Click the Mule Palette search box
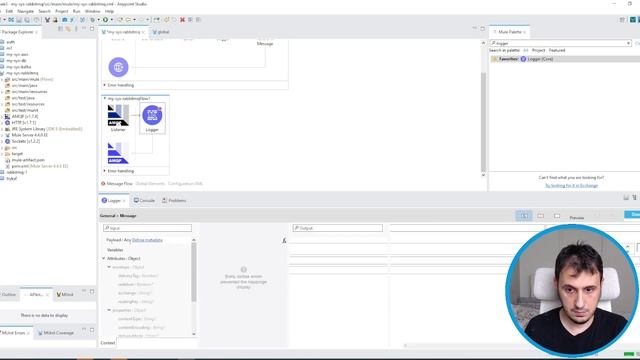640x360 pixels. (x=560, y=43)
